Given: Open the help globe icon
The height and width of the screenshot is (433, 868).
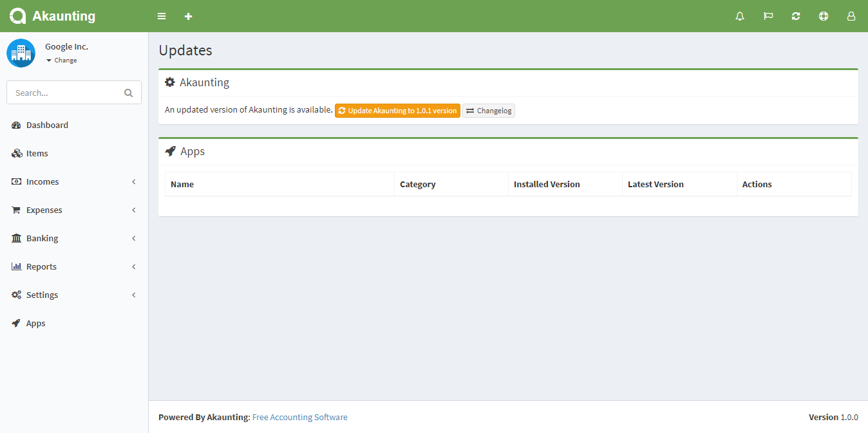Looking at the screenshot, I should [x=824, y=16].
